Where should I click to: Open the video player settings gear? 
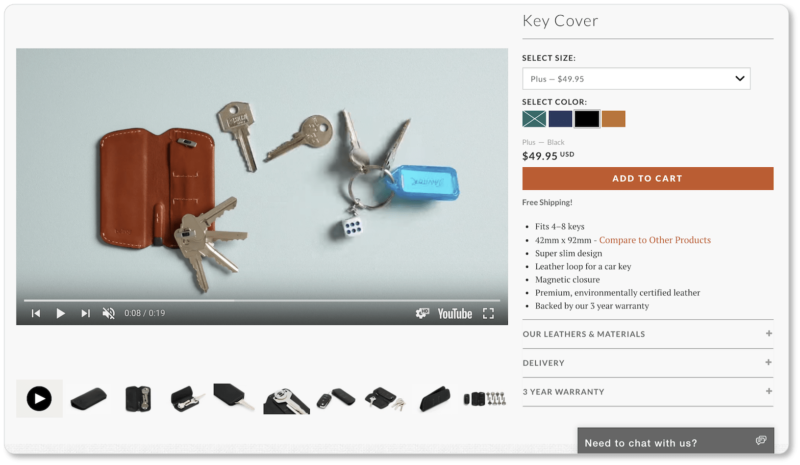[x=422, y=313]
